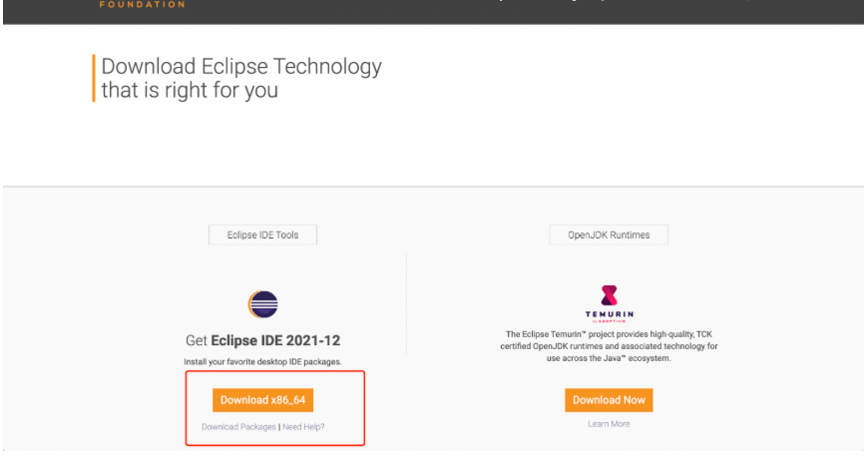Image resolution: width=868 pixels, height=459 pixels.
Task: Click the Eclipse Foundation logo in header
Action: click(142, 4)
